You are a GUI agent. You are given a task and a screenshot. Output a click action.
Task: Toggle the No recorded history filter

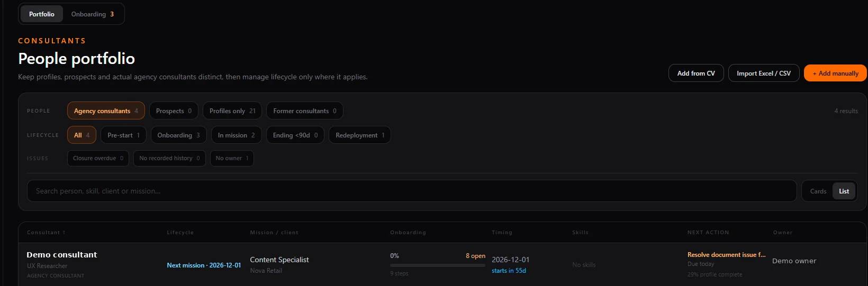click(x=169, y=158)
